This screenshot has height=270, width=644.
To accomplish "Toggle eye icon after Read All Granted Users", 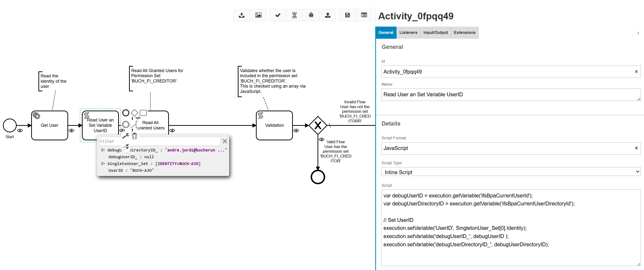I will click(172, 131).
